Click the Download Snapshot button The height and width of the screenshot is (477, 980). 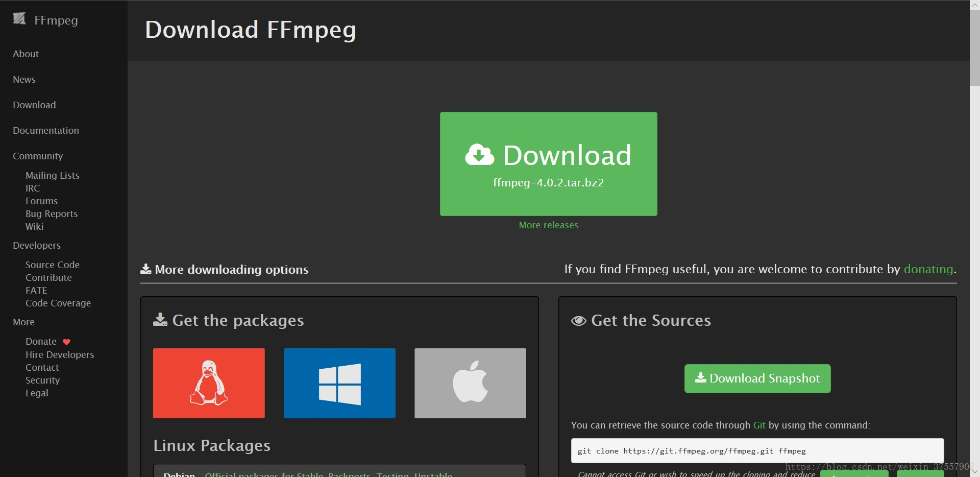(x=757, y=378)
